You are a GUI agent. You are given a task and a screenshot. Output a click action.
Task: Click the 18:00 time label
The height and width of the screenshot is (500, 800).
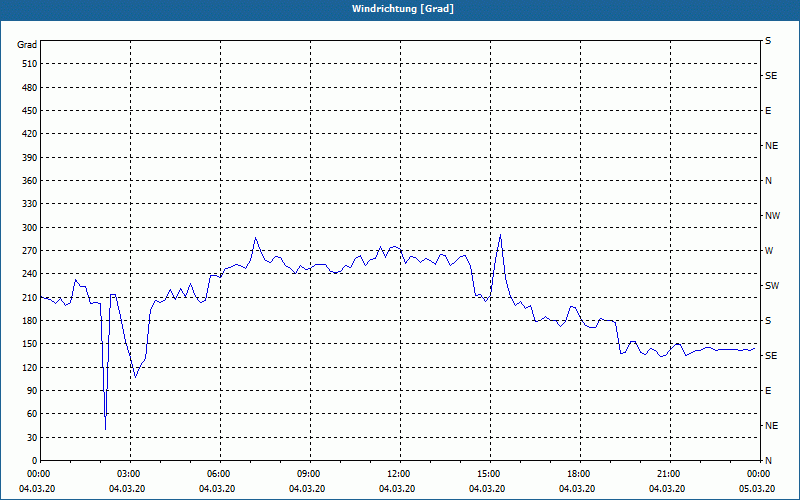[581, 473]
